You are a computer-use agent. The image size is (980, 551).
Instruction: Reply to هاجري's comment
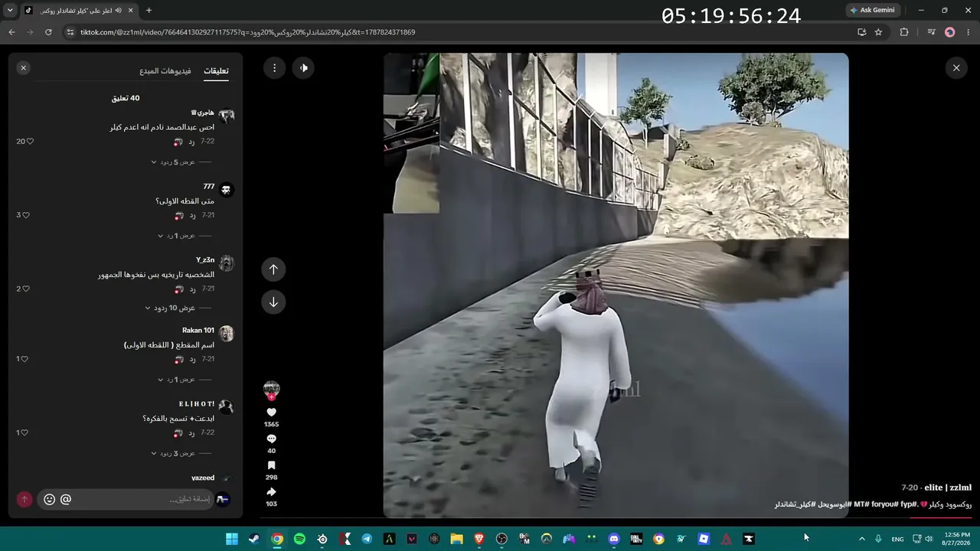192,142
